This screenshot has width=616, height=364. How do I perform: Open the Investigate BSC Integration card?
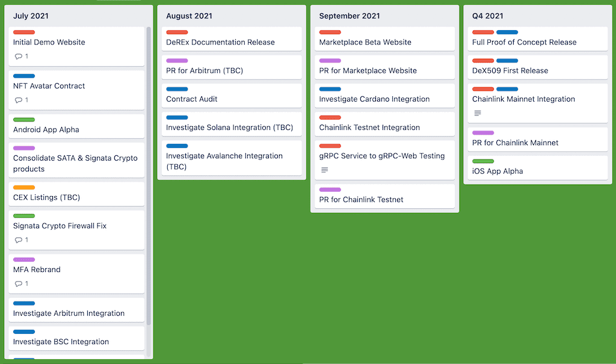click(x=76, y=338)
